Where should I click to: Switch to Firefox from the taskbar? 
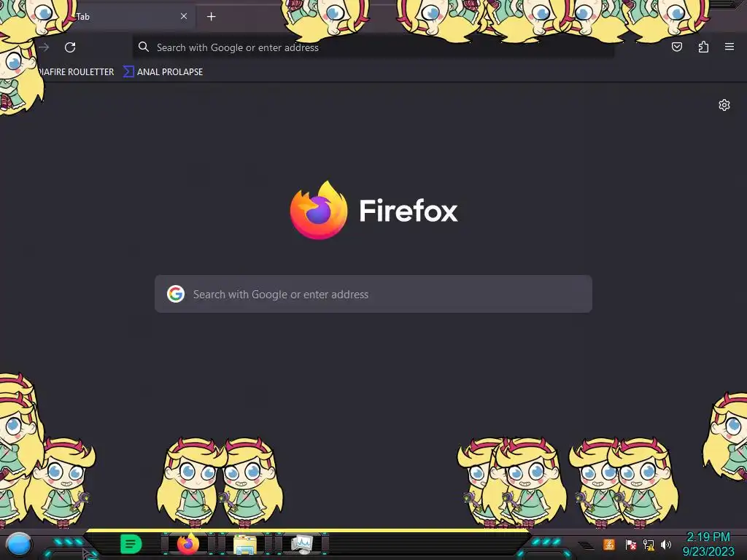(x=188, y=544)
